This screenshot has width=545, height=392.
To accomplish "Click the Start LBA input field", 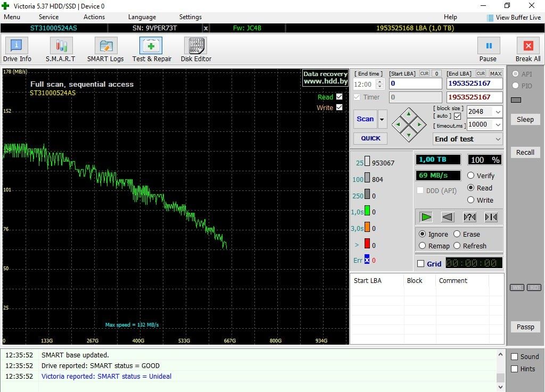I will click(415, 84).
